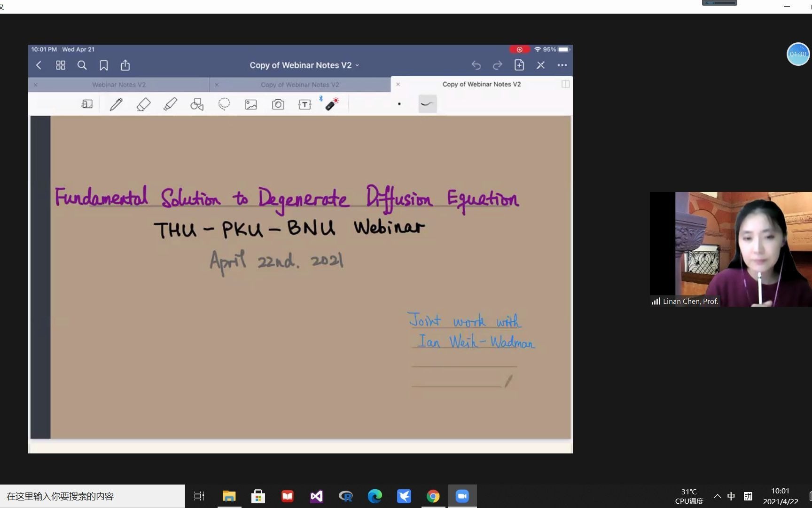Click the recording timer badge in status bar
Screen dimensions: 812x508
point(519,49)
